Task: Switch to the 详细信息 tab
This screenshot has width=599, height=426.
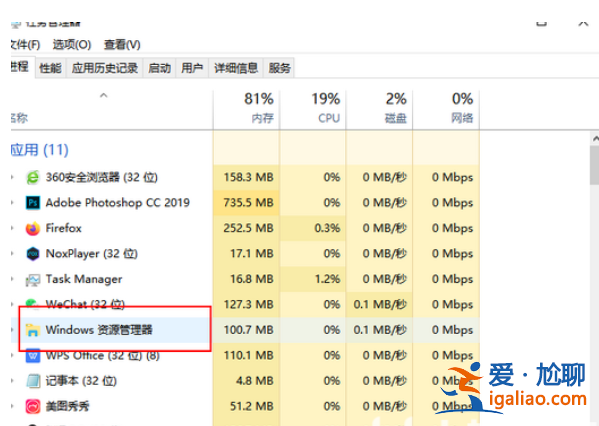Action: [236, 68]
